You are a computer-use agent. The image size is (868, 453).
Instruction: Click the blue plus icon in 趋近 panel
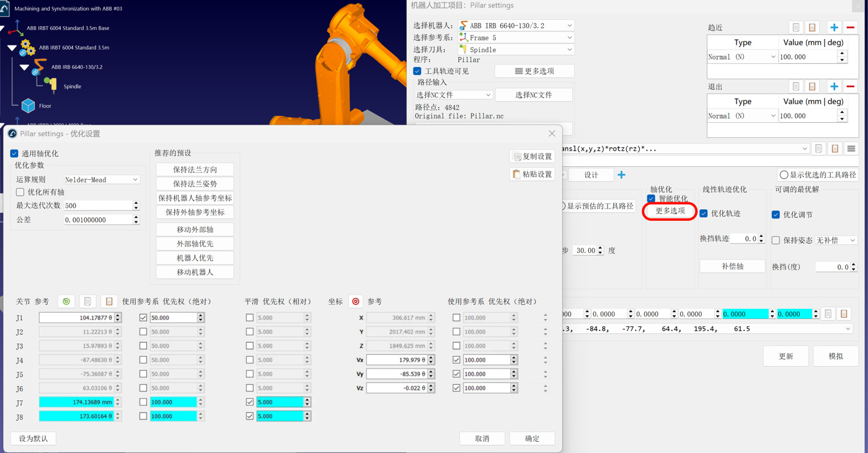[834, 27]
